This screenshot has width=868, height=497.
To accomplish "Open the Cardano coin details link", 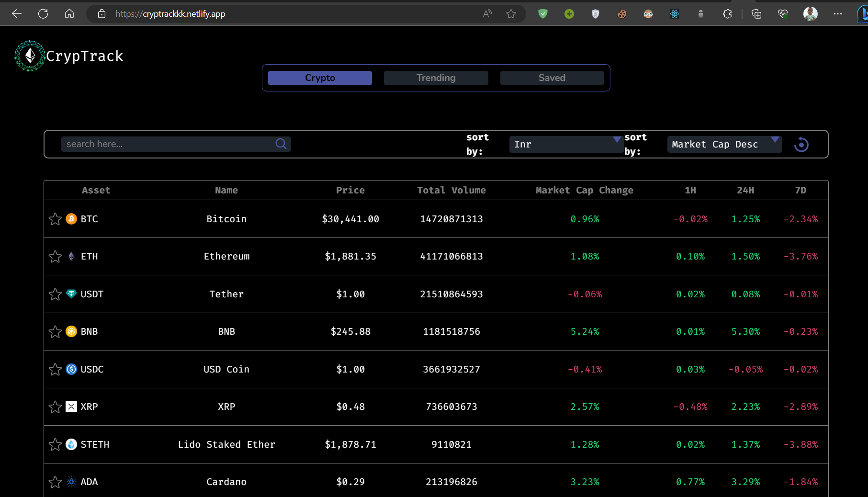I will [226, 482].
